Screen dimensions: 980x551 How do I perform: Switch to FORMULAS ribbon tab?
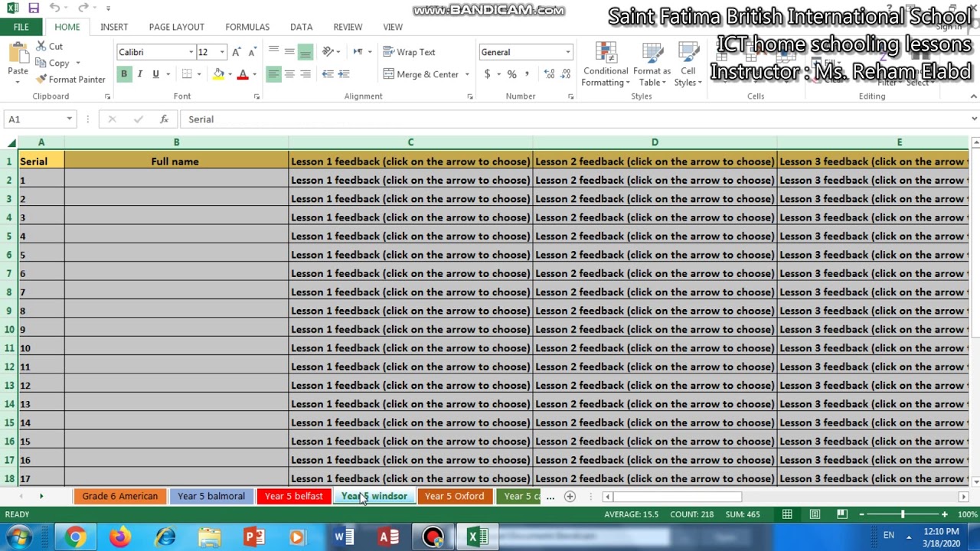tap(247, 27)
